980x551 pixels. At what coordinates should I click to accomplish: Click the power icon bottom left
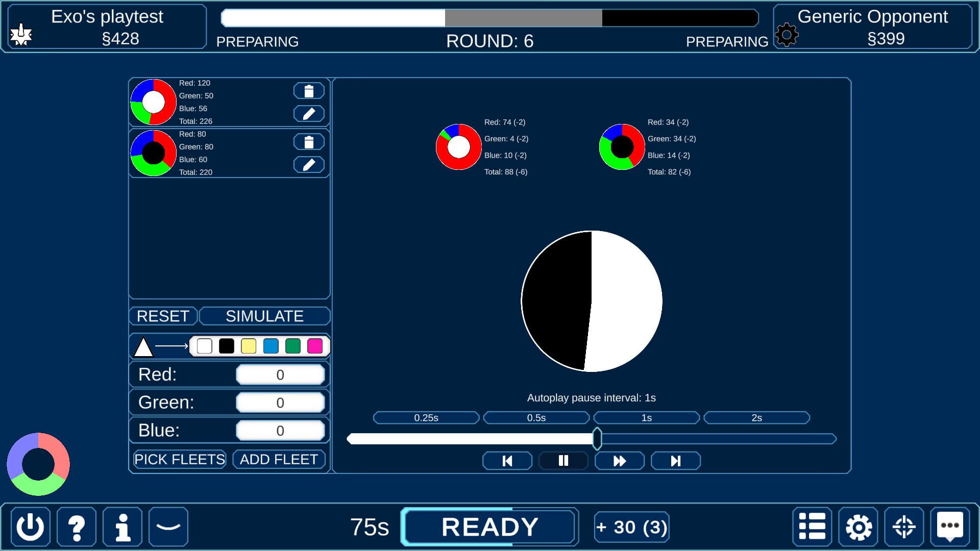(x=30, y=527)
